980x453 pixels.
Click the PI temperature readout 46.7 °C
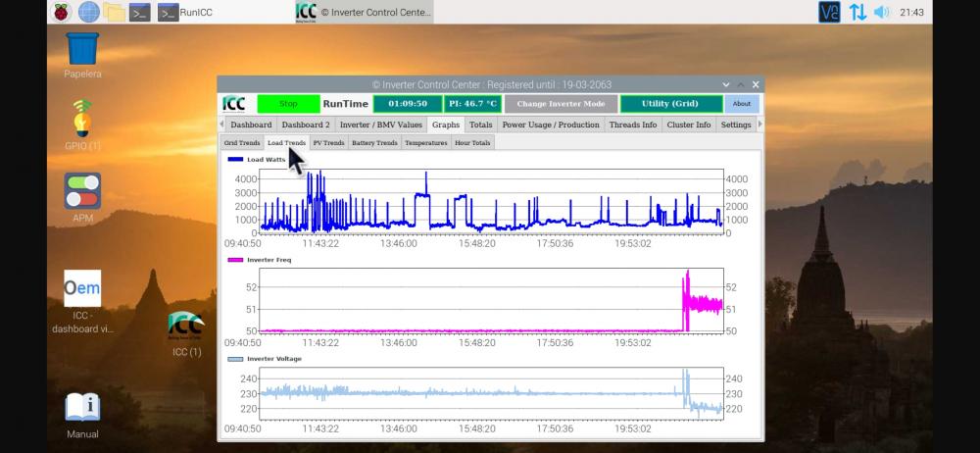(472, 104)
